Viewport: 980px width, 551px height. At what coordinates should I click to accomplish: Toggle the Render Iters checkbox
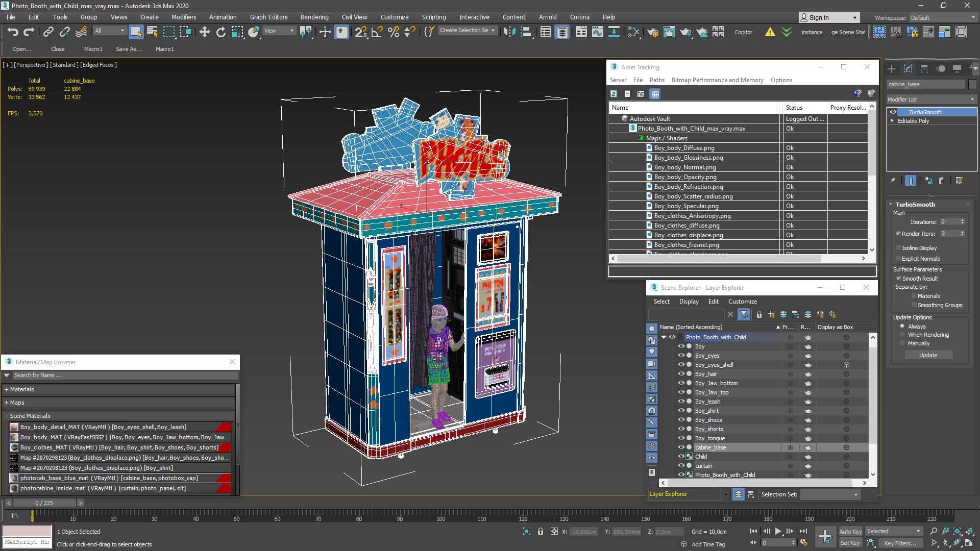(x=898, y=234)
